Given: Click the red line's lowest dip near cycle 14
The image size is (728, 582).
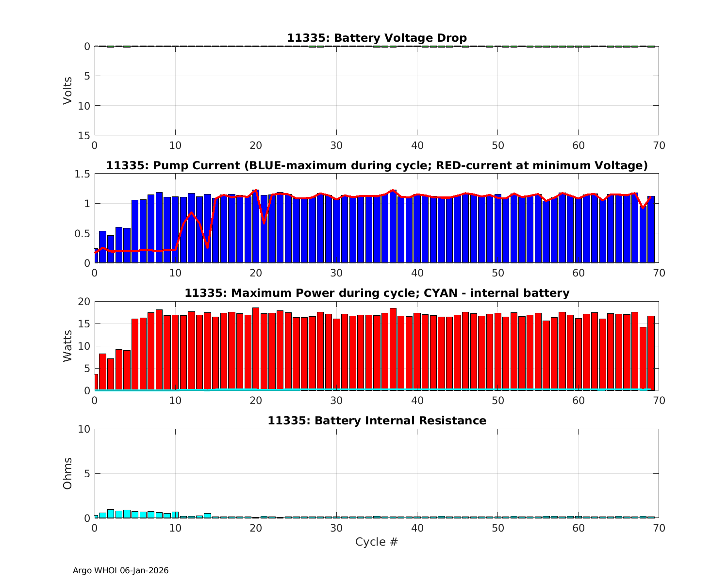Looking at the screenshot, I should (x=207, y=247).
